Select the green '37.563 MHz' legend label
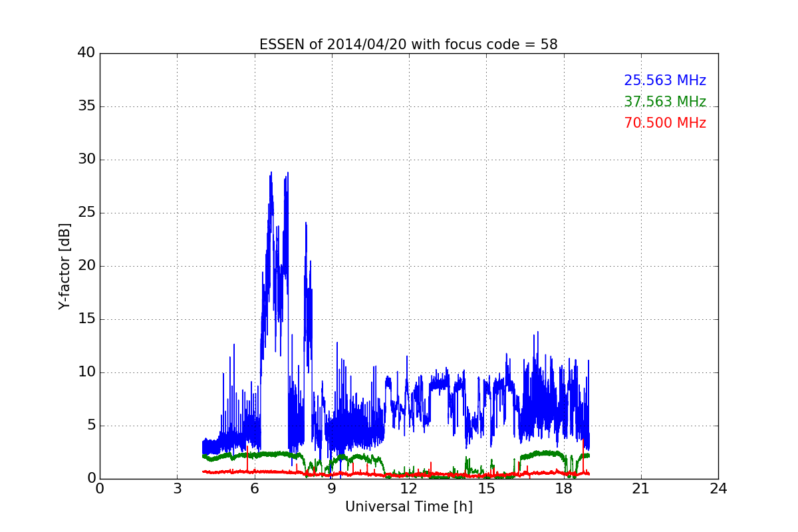Image resolution: width=798 pixels, height=532 pixels. click(665, 102)
